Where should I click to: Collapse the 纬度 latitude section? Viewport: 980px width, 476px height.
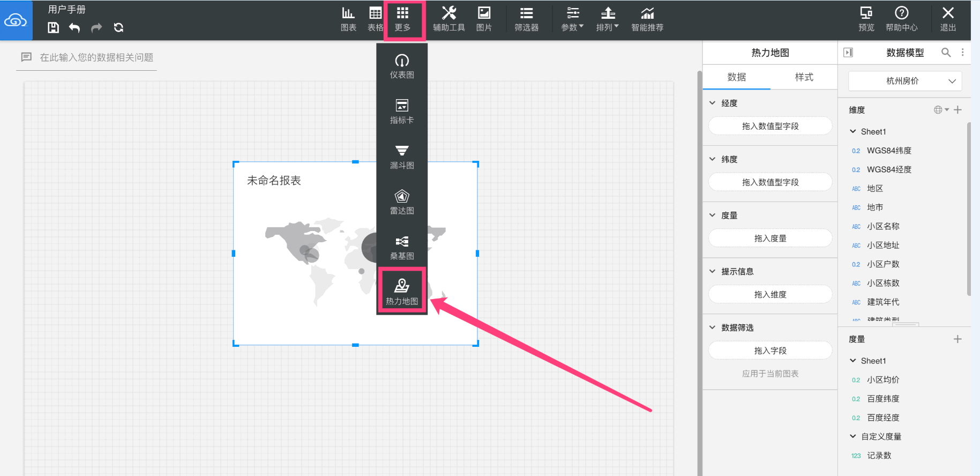712,159
